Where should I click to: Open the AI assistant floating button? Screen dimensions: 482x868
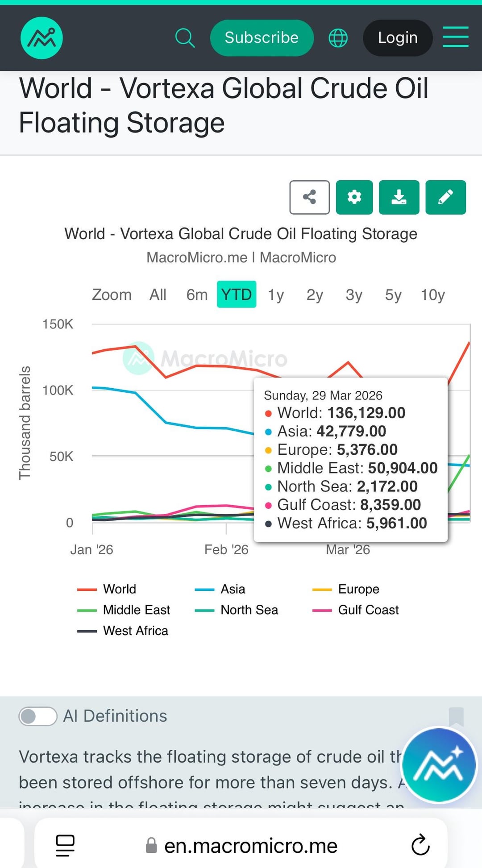click(439, 764)
